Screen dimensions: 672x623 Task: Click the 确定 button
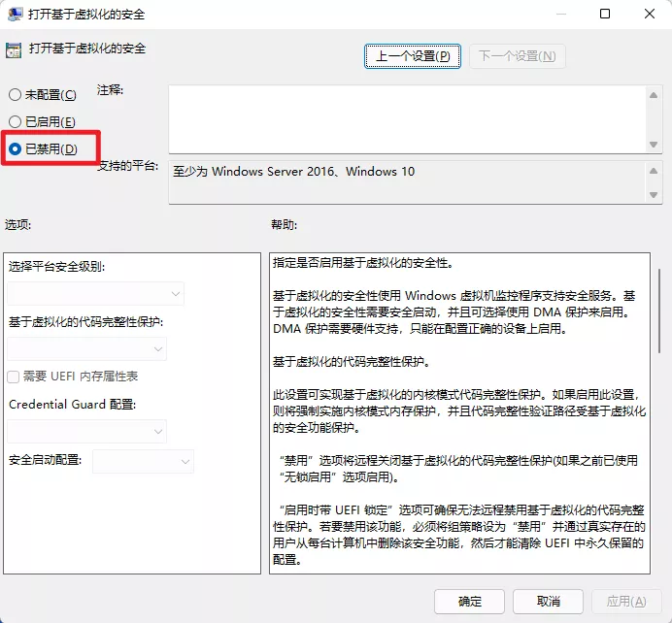pos(469,602)
